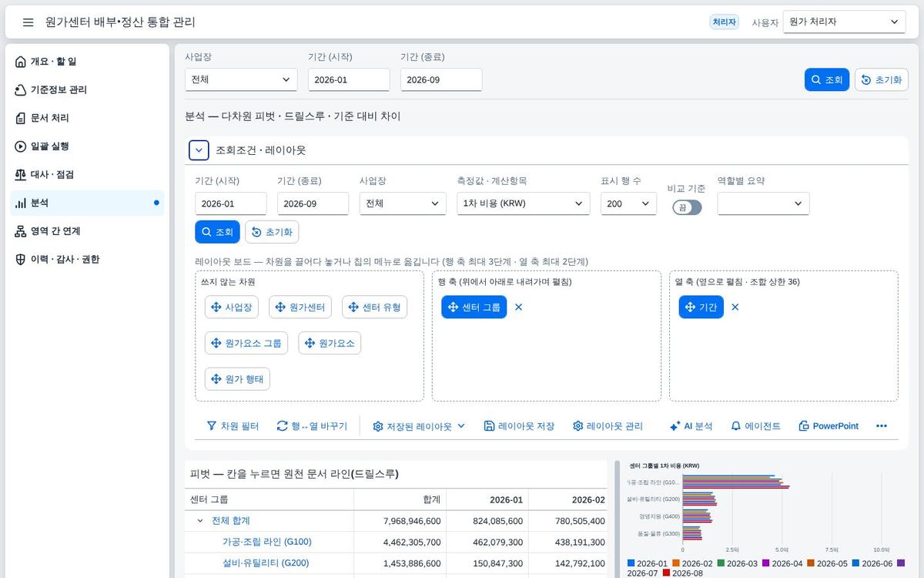Open 가공·조립 라인 (G100) row link
Screen dimensions: 924x578
[267, 542]
